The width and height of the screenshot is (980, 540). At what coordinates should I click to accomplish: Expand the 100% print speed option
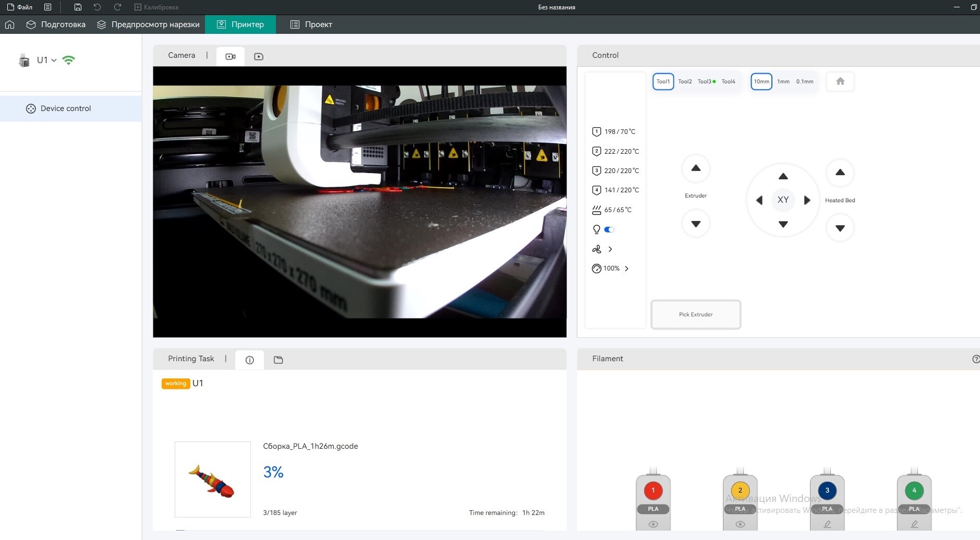[626, 268]
